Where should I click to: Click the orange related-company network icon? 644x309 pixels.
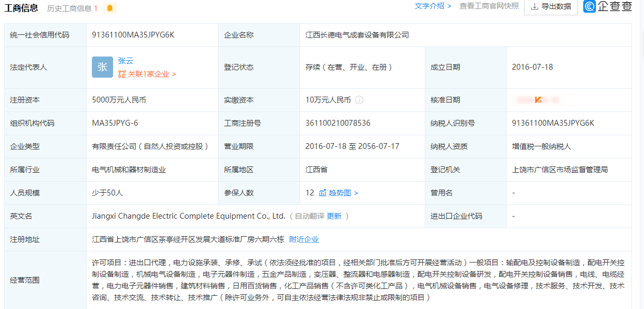click(x=122, y=74)
